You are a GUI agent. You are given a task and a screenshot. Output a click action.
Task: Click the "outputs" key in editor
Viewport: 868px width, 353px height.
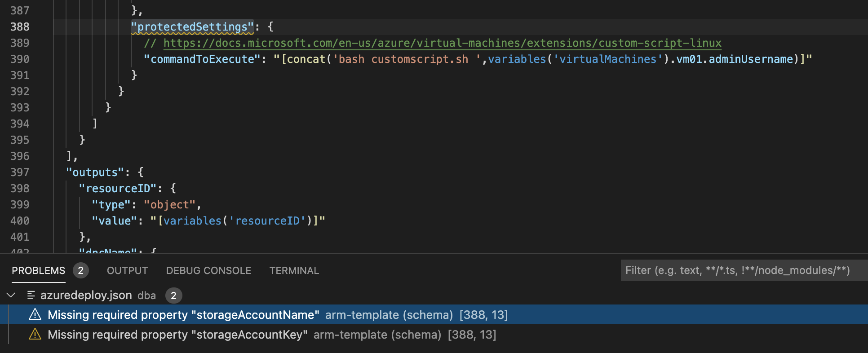point(95,172)
